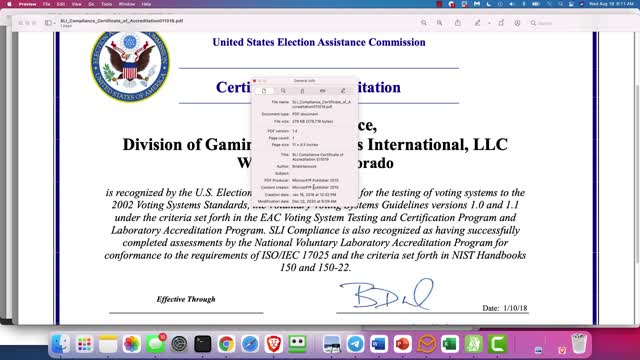640x360 pixels.
Task: Click the document title in Preview title bar
Action: (122, 21)
